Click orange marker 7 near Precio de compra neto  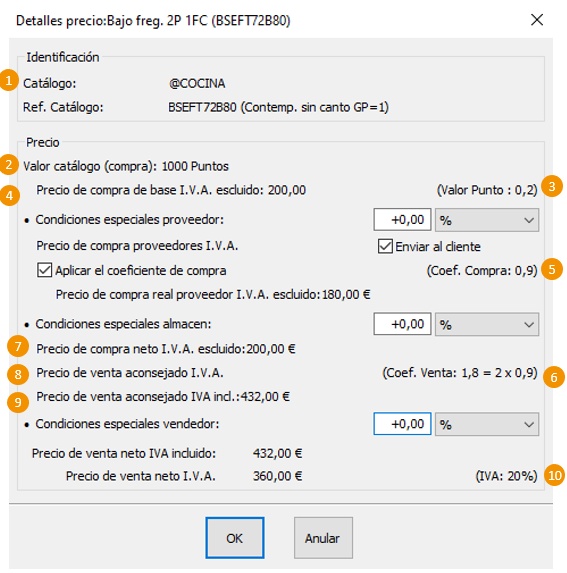18,346
